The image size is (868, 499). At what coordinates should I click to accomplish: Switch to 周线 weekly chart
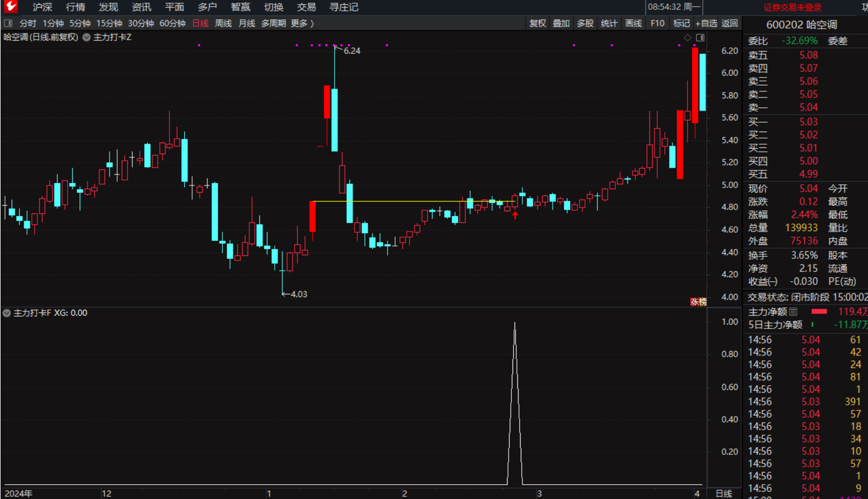(223, 23)
